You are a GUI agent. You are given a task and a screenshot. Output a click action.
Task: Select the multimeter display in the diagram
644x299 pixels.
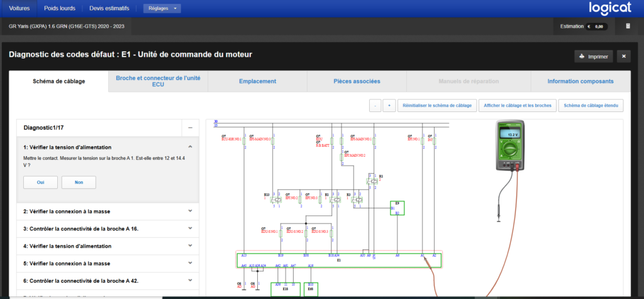(x=509, y=134)
